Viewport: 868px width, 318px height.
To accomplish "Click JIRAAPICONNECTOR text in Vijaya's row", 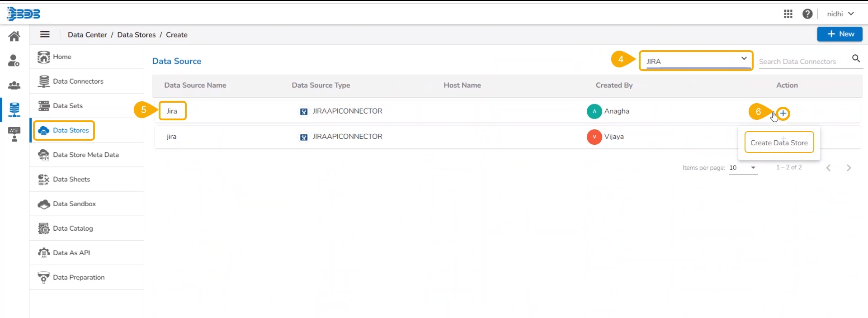I will click(x=347, y=137).
